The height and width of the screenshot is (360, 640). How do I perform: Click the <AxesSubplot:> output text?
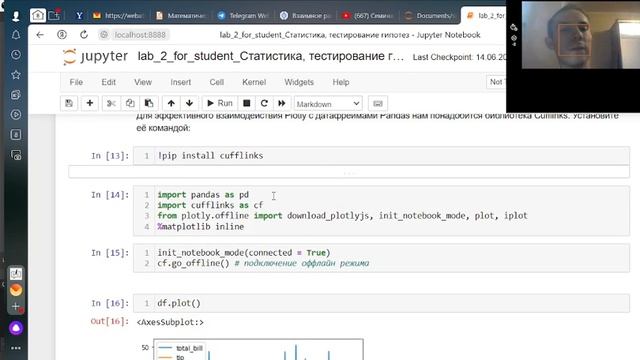(x=170, y=322)
